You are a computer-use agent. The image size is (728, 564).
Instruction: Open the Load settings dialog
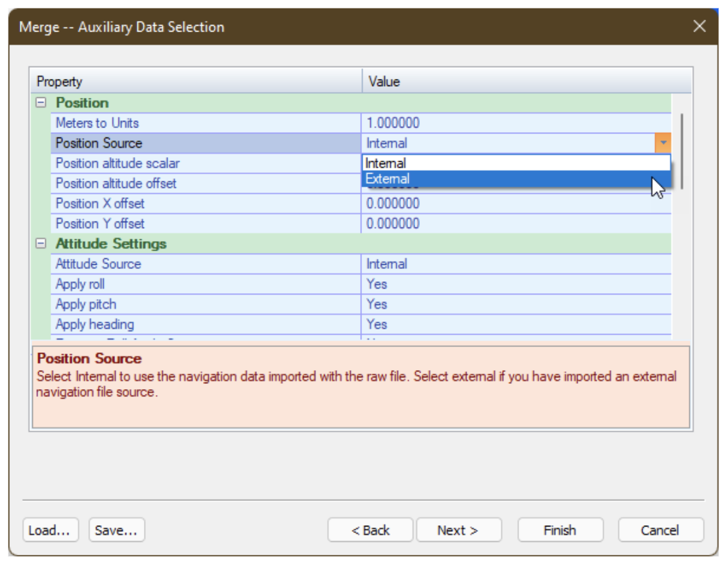[x=50, y=530]
